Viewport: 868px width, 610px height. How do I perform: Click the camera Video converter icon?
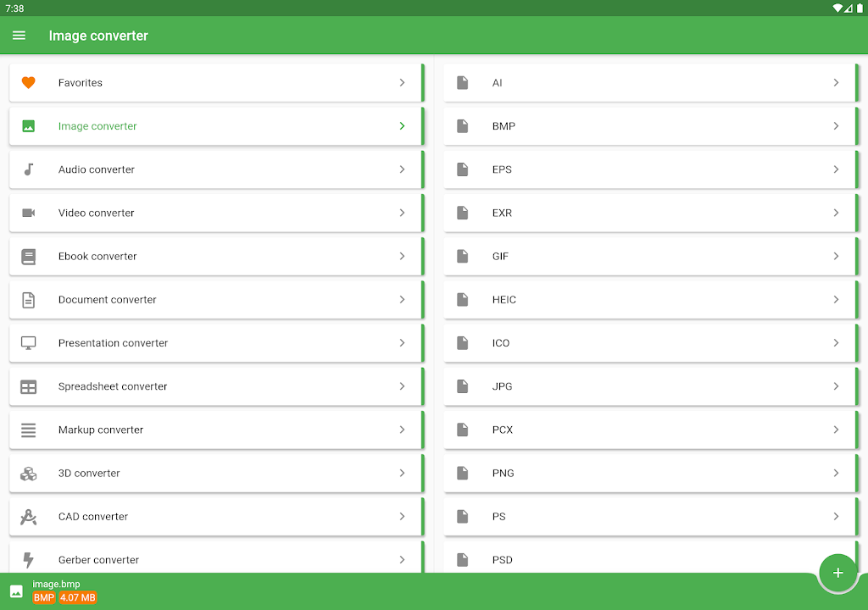[x=28, y=213]
